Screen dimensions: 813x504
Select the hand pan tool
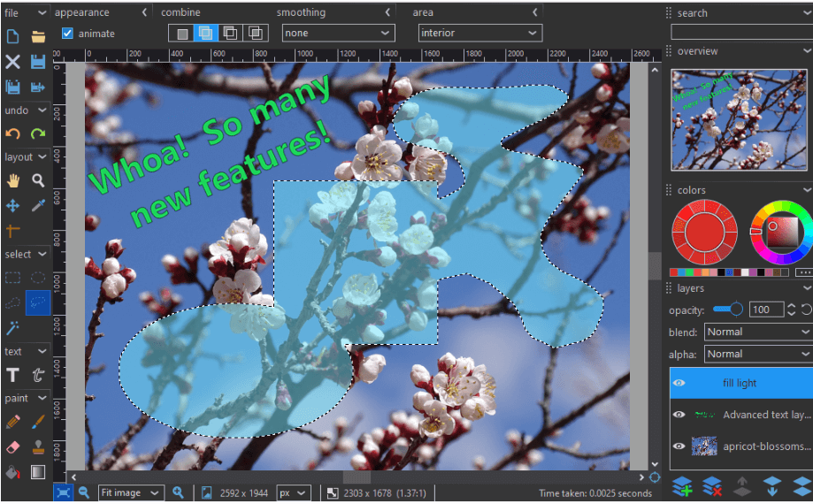12,180
